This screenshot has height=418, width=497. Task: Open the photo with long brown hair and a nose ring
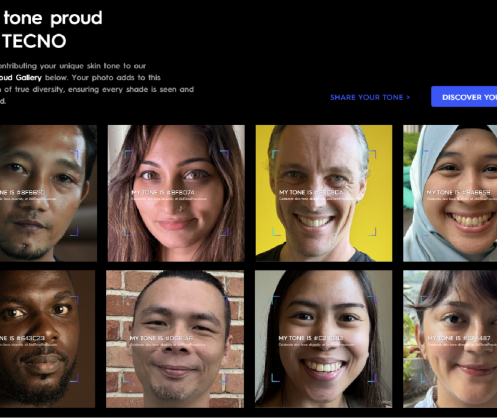176,193
